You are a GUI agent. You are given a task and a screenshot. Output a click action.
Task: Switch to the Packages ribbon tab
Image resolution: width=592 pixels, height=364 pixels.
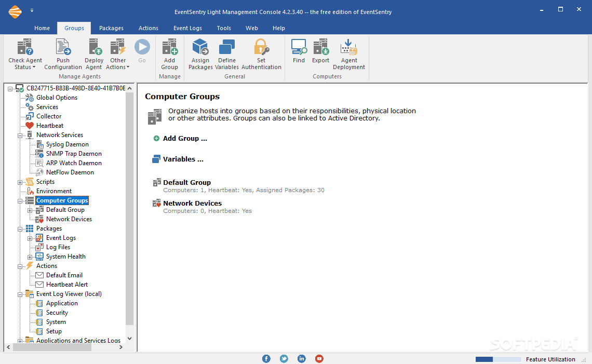pyautogui.click(x=111, y=28)
